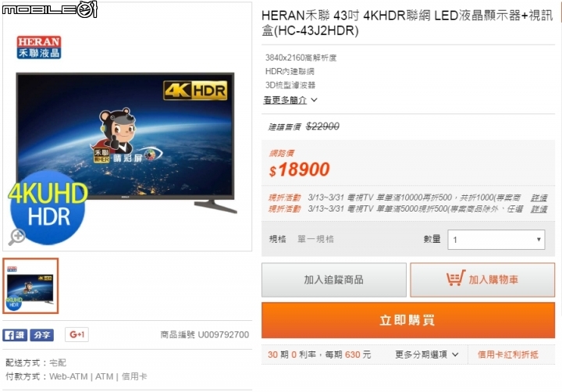Click 立即購買 buy now button
The height and width of the screenshot is (392, 562).
point(408,320)
